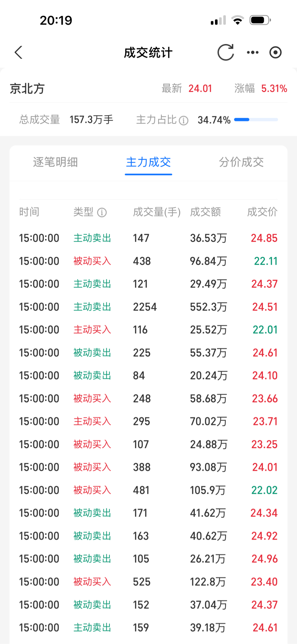Viewport: 297px width, 644px height.
Task: Tap amount 25.52万
Action: tap(208, 330)
